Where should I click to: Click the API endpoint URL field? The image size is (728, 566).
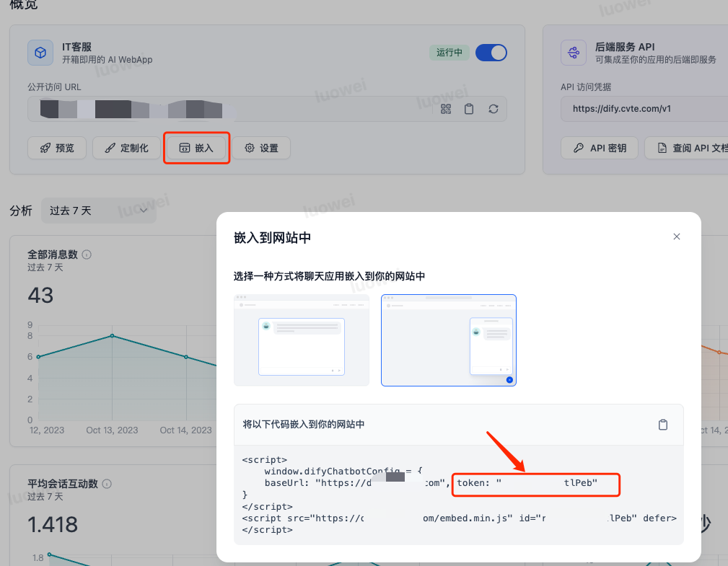pos(642,109)
